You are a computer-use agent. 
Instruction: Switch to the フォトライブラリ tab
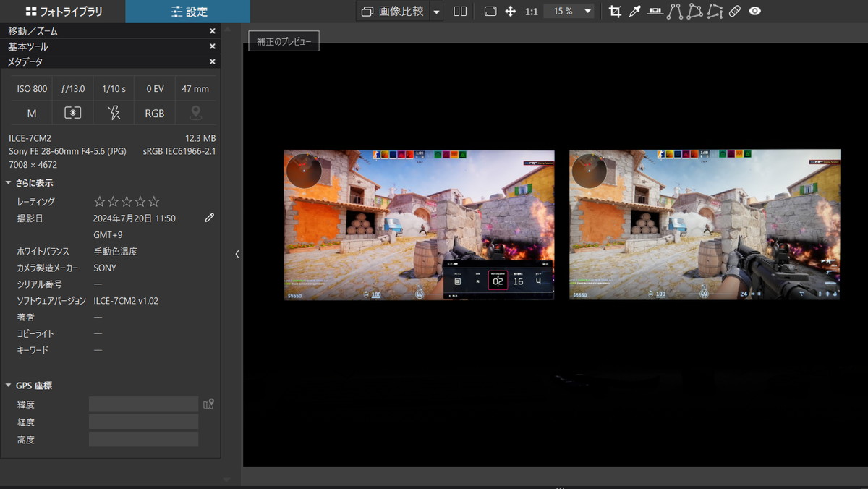click(63, 12)
